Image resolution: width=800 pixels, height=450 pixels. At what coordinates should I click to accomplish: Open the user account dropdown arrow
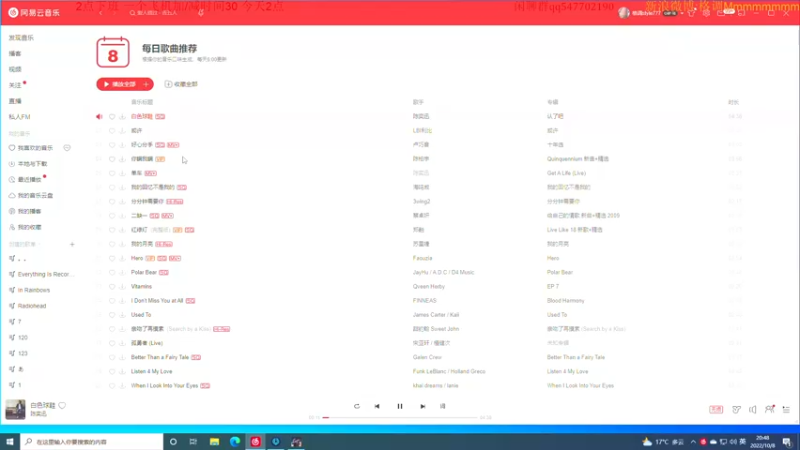point(682,13)
